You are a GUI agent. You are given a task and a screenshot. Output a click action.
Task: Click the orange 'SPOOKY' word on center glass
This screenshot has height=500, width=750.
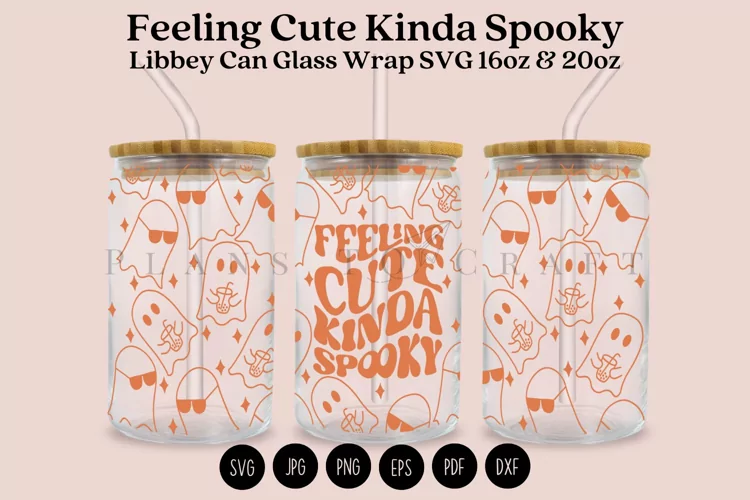pyautogui.click(x=378, y=356)
